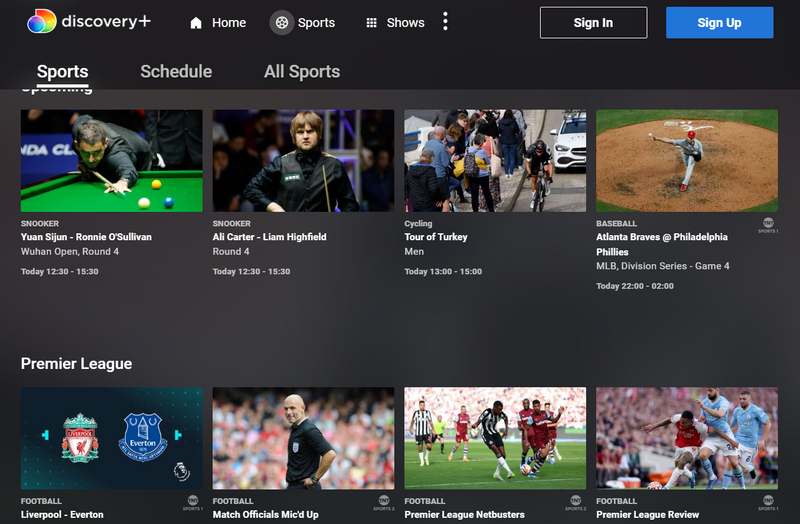Click TNT Sports 1 badge on Atlanta Braves card

click(768, 225)
